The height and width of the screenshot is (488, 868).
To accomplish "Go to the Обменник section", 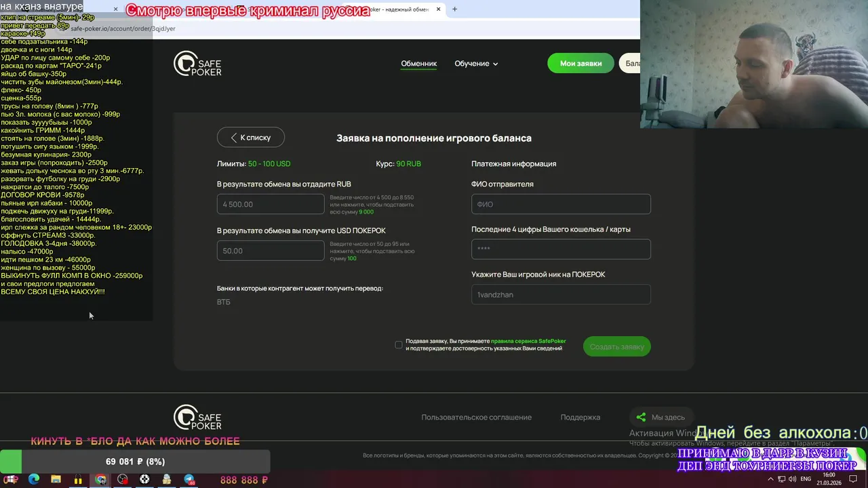I will [418, 64].
